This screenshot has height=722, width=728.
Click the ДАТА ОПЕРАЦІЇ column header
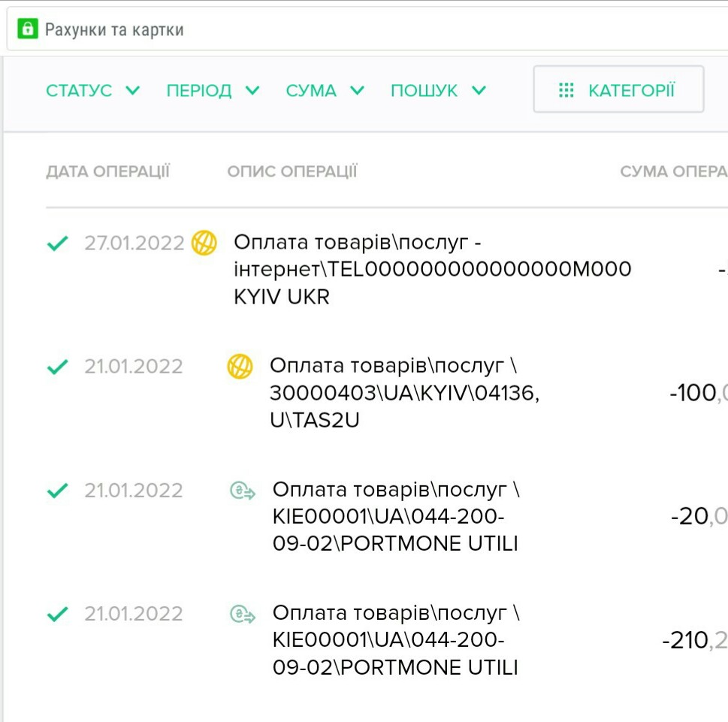click(107, 171)
